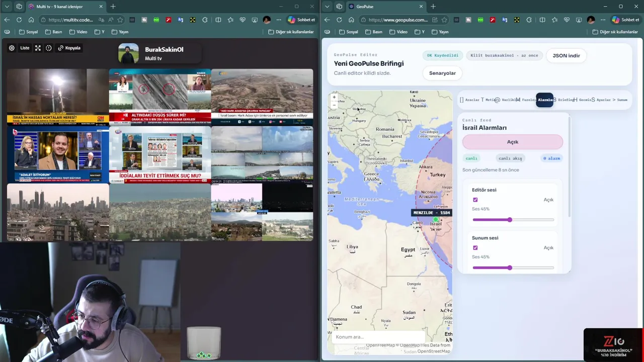This screenshot has height=362, width=644.
Task: Open Sohbet et Copilot in the Multi tv window
Action: 301,20
